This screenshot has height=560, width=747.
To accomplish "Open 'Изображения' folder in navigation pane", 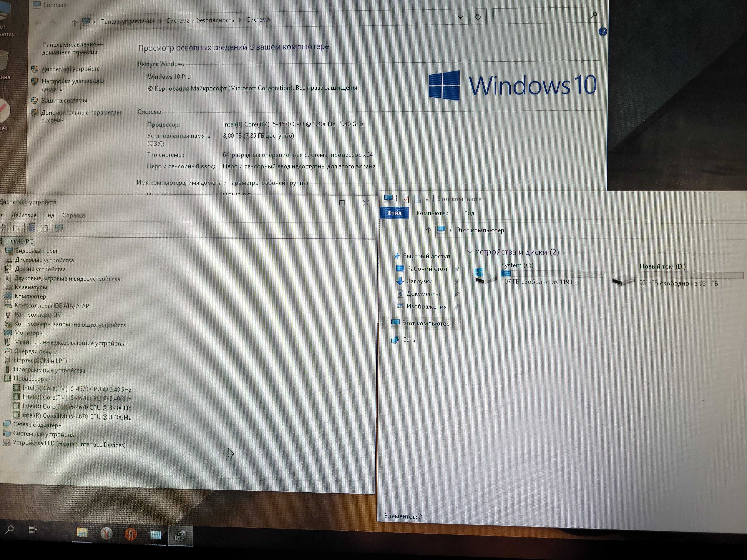I will click(x=426, y=306).
